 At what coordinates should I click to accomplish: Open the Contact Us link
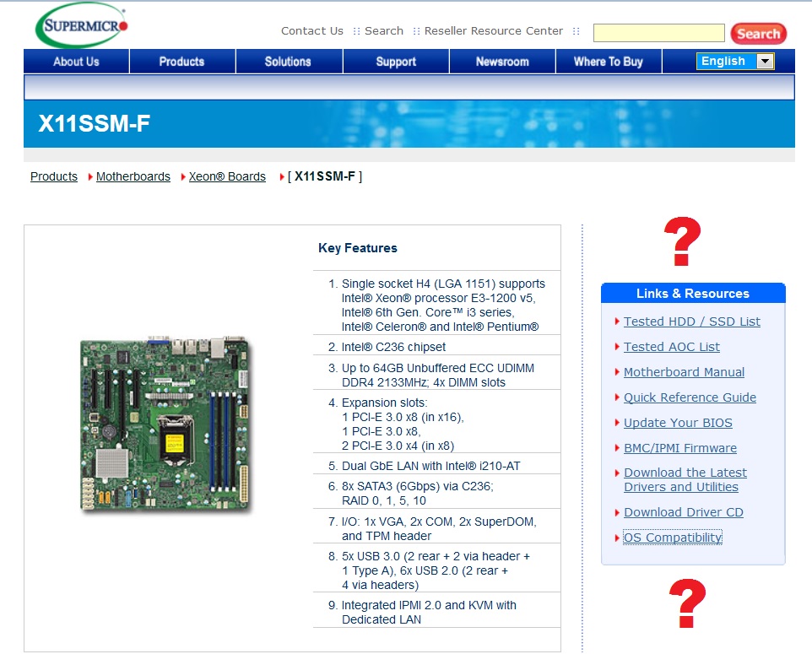tap(311, 31)
